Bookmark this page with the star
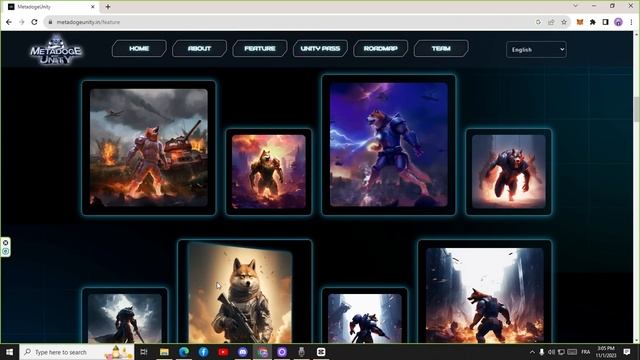640x360 pixels. 564,22
